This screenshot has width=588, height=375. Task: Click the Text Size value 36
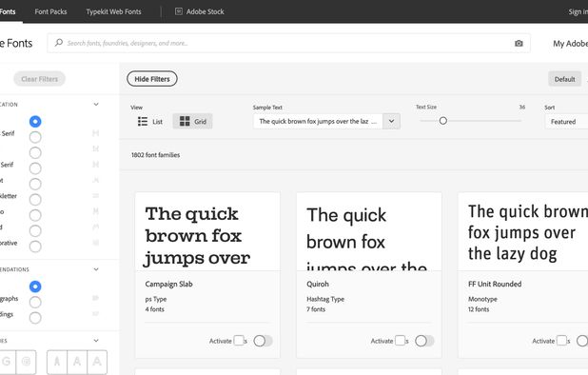(521, 108)
